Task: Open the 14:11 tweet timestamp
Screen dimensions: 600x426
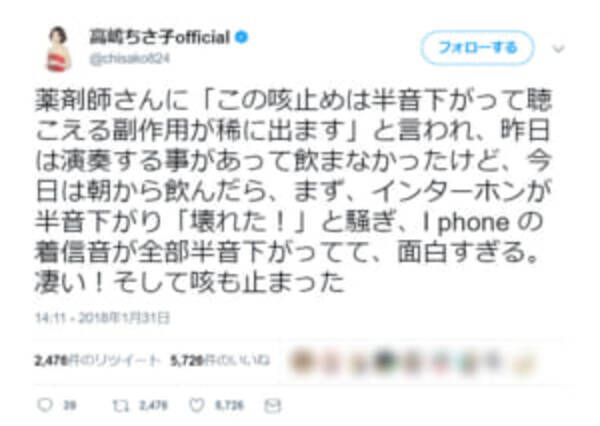Action: click(102, 318)
